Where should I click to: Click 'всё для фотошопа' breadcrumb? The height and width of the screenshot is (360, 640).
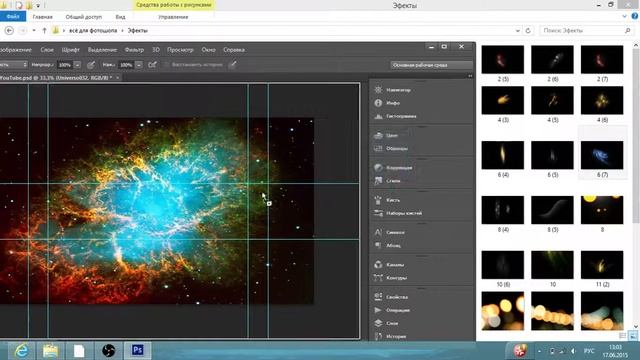coord(93,31)
